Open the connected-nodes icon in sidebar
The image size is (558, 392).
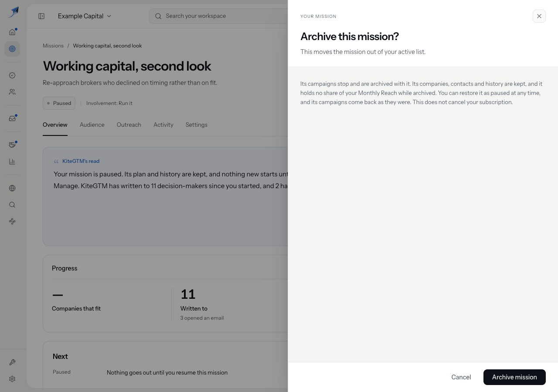click(12, 221)
